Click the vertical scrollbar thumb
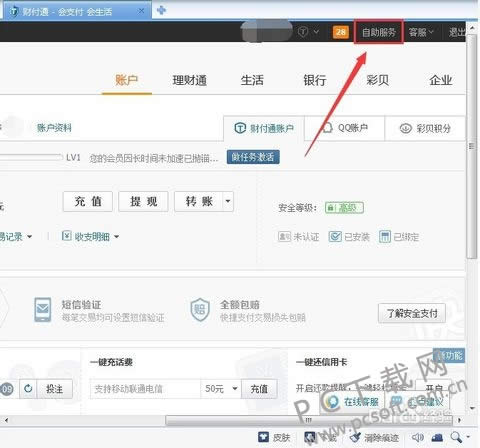This screenshot has height=448, width=480. [471, 146]
